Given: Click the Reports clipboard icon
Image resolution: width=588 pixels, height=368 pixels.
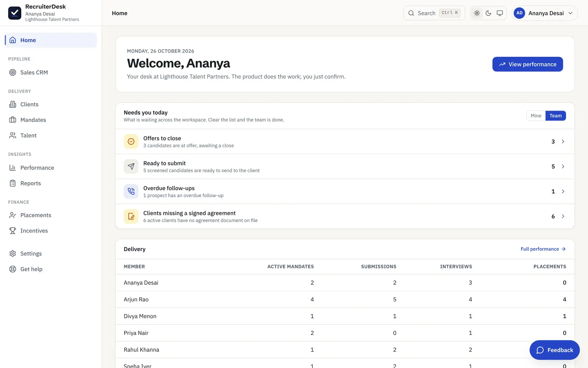Looking at the screenshot, I should click(13, 183).
